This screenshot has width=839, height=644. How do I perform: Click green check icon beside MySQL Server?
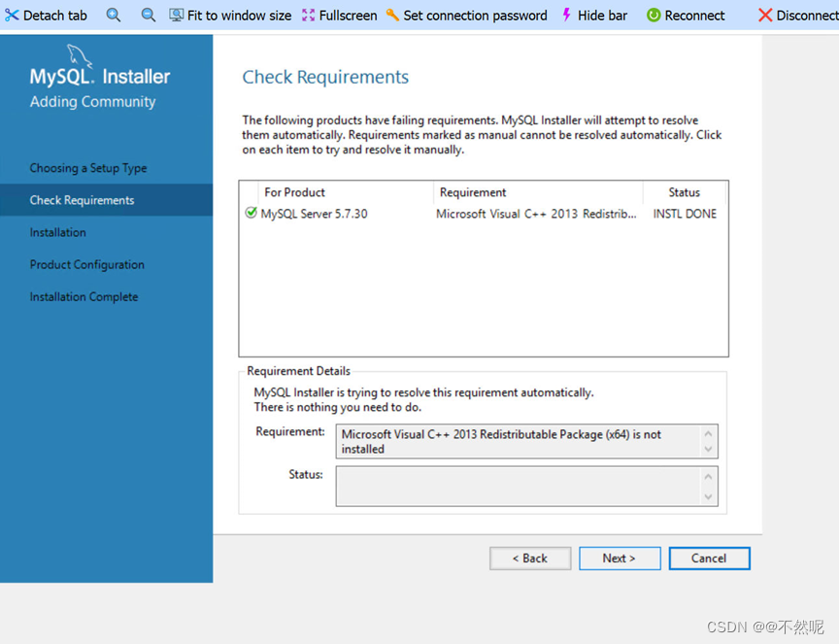point(251,213)
